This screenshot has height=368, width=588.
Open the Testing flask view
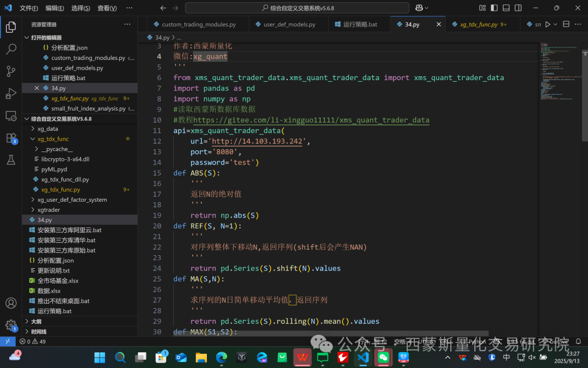pos(11,160)
